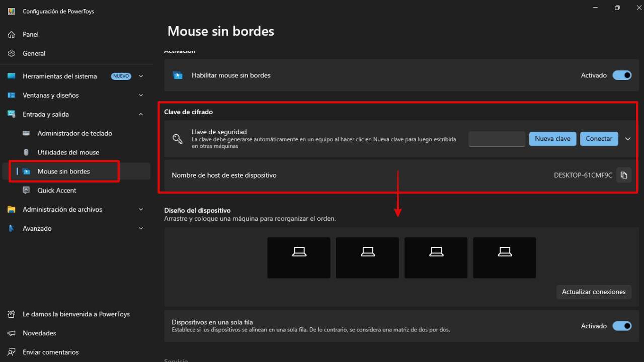Click the Herramientas del sistema icon

click(x=11, y=76)
